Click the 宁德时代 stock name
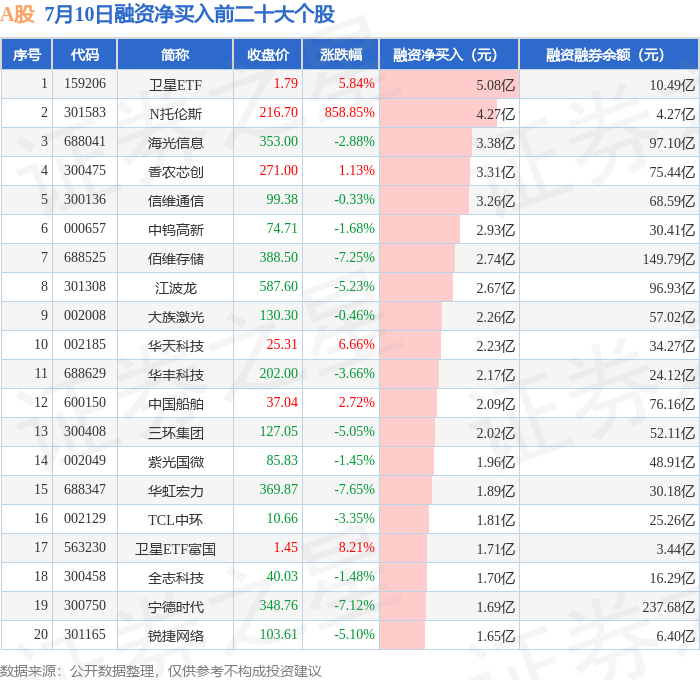Screen dimensions: 700x680 175,606
